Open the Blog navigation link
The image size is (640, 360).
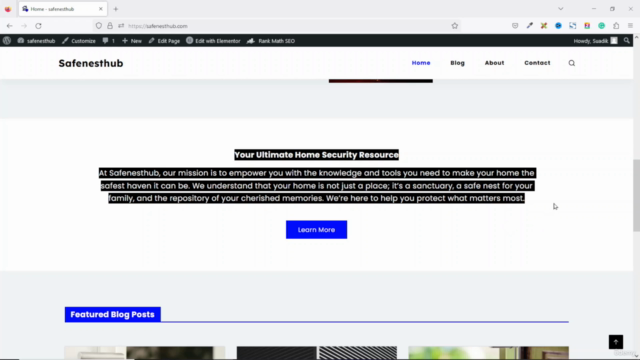(x=457, y=63)
